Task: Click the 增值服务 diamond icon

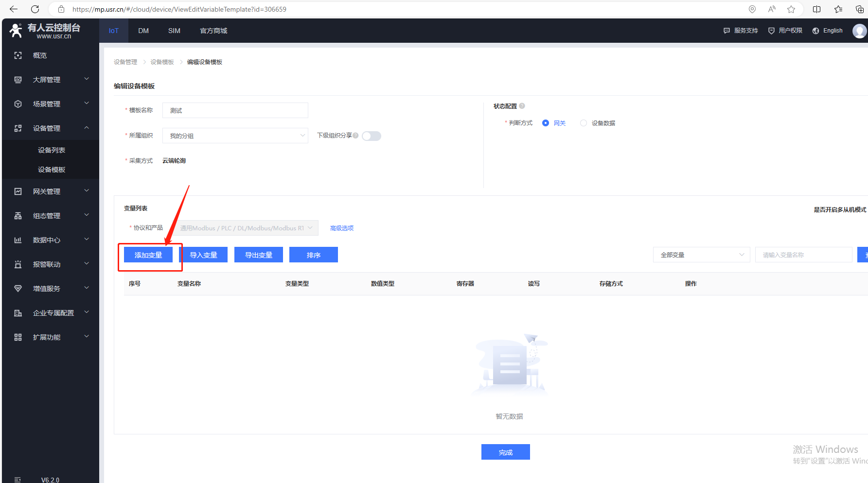Action: 18,289
